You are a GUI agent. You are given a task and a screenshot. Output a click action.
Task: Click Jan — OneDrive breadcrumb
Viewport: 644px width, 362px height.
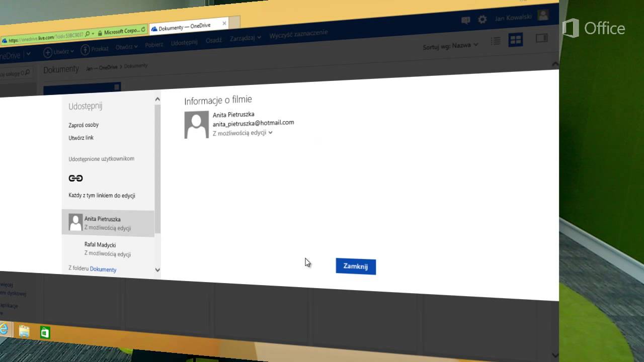(102, 67)
